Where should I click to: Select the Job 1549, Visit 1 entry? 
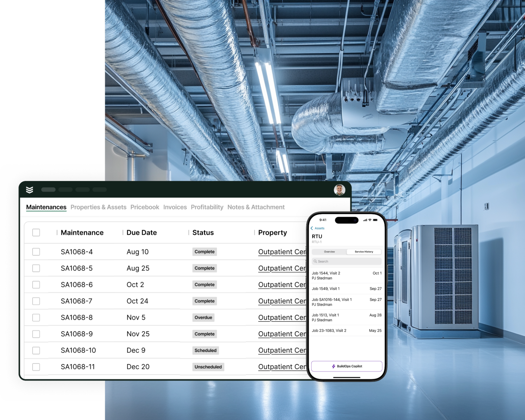pos(339,288)
